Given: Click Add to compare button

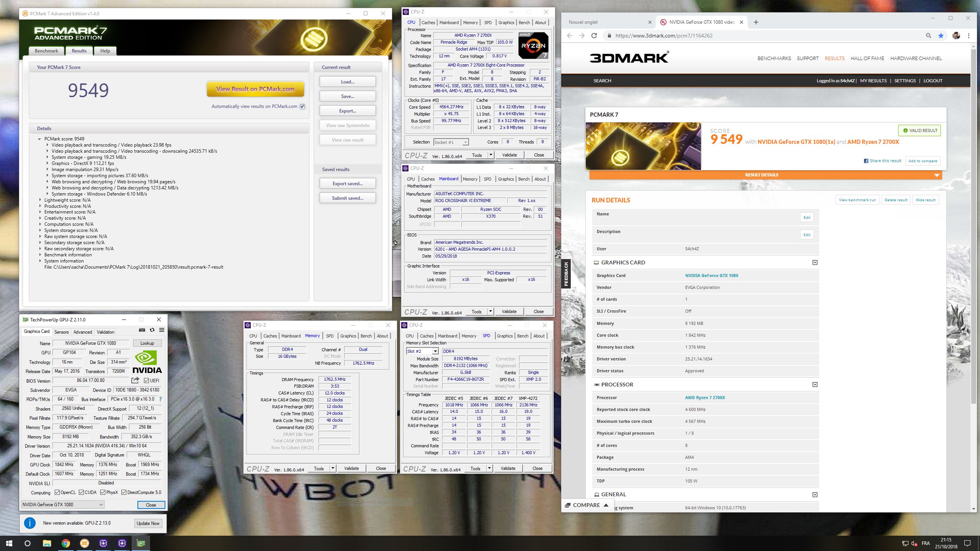Looking at the screenshot, I should pos(923,161).
